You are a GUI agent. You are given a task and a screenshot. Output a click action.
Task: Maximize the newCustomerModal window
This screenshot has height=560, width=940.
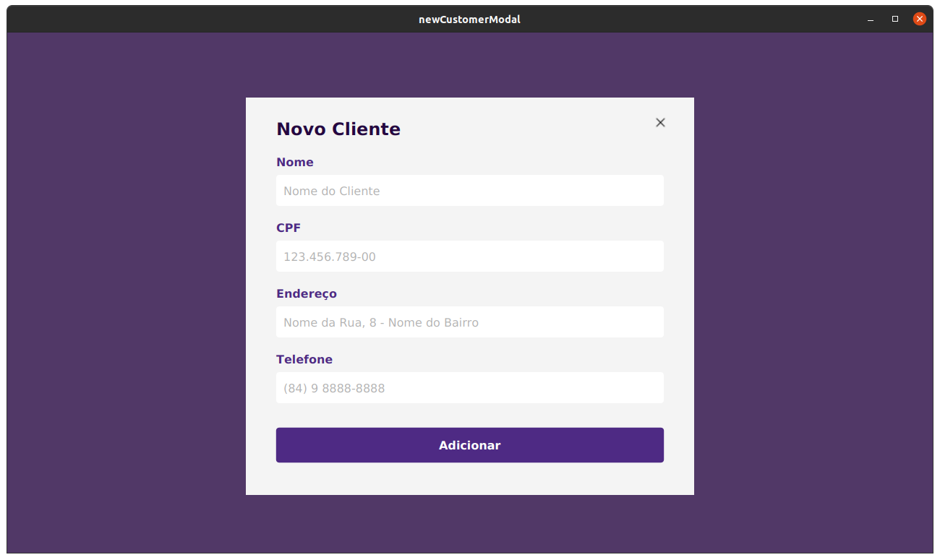(x=895, y=20)
